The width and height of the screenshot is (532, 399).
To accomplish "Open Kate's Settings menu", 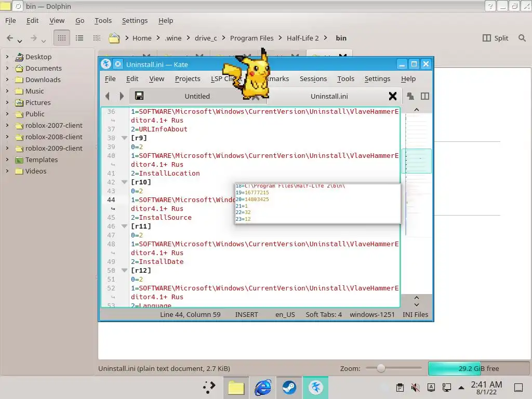I will pyautogui.click(x=377, y=79).
